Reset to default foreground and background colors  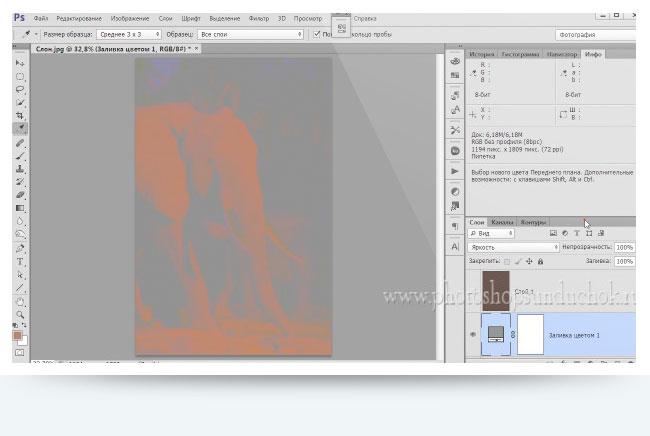coord(15,325)
